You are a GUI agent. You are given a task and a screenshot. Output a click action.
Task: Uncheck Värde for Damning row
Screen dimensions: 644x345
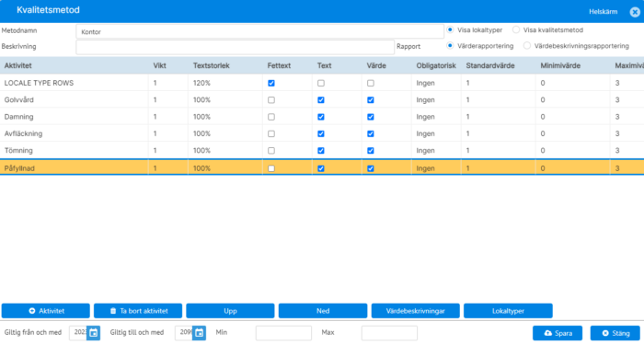click(x=371, y=117)
